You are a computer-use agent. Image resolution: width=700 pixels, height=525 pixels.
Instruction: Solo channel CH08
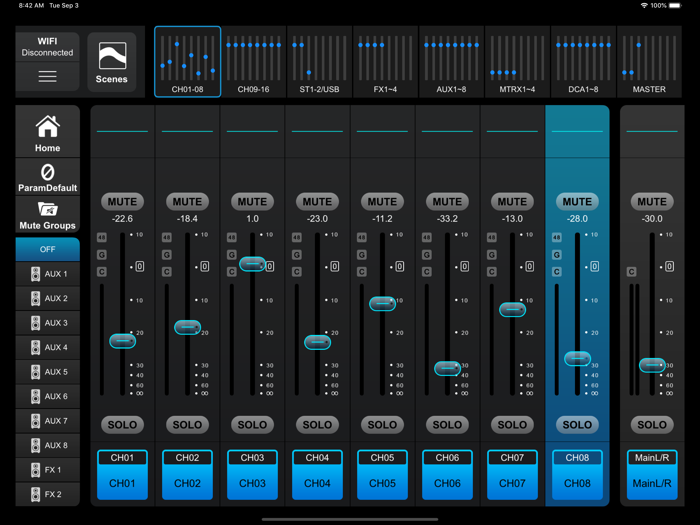pos(577,425)
